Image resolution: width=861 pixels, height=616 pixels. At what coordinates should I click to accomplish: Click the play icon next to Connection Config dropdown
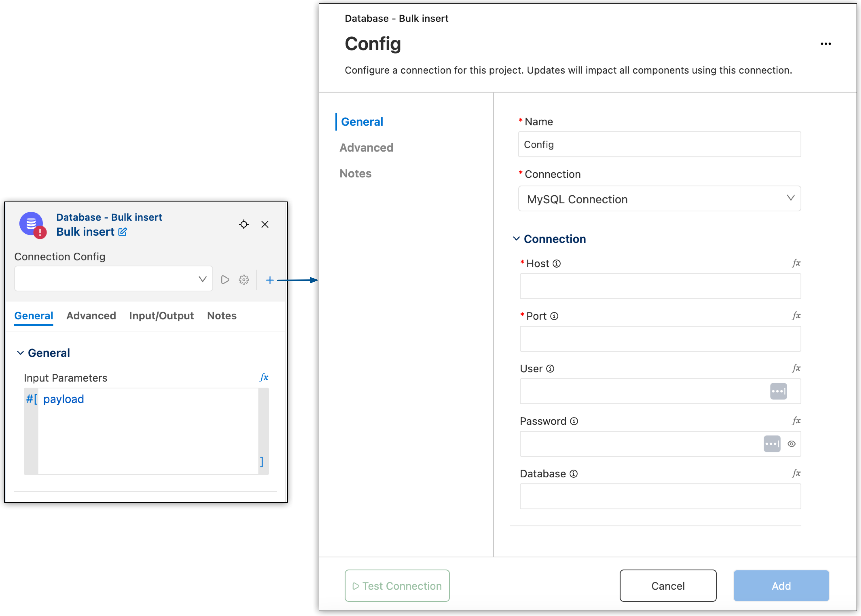(225, 280)
